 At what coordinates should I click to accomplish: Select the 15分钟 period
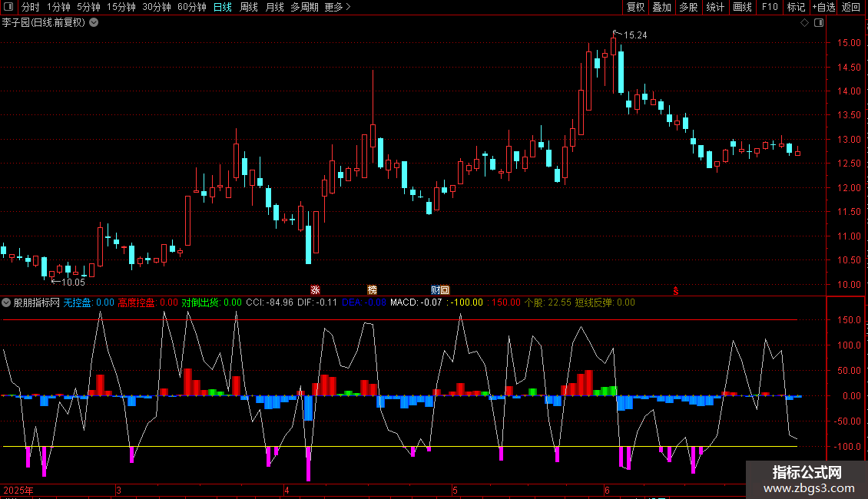click(121, 7)
